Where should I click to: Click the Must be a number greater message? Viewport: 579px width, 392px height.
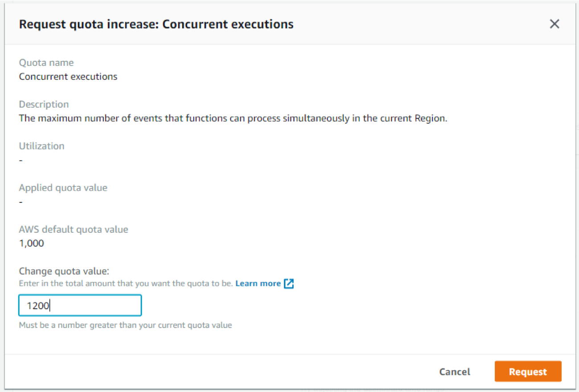[x=125, y=325]
